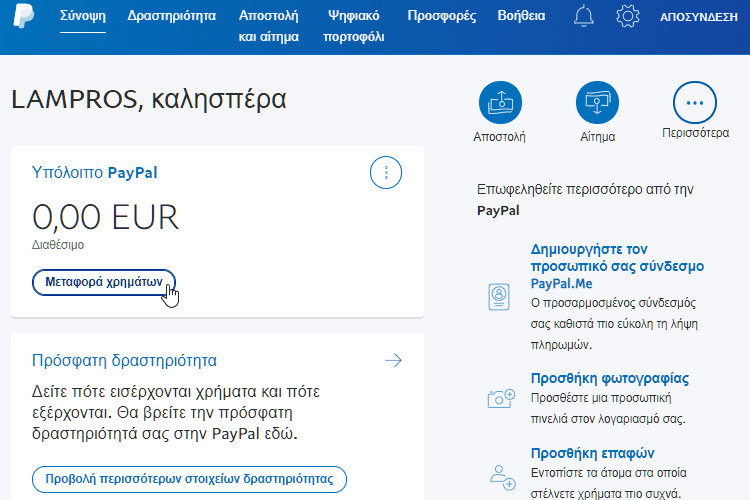Open the PayPal balance three-dot menu
The width and height of the screenshot is (750, 500).
pos(386,172)
